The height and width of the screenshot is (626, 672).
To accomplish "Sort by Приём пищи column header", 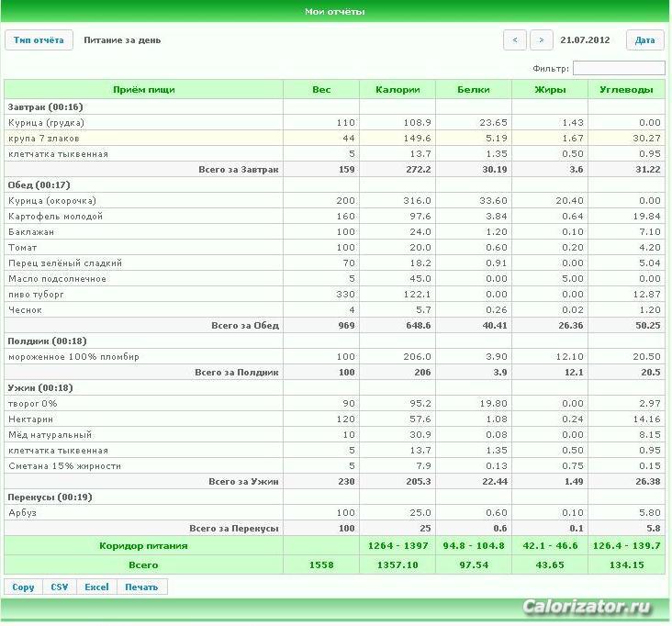I will click(143, 90).
